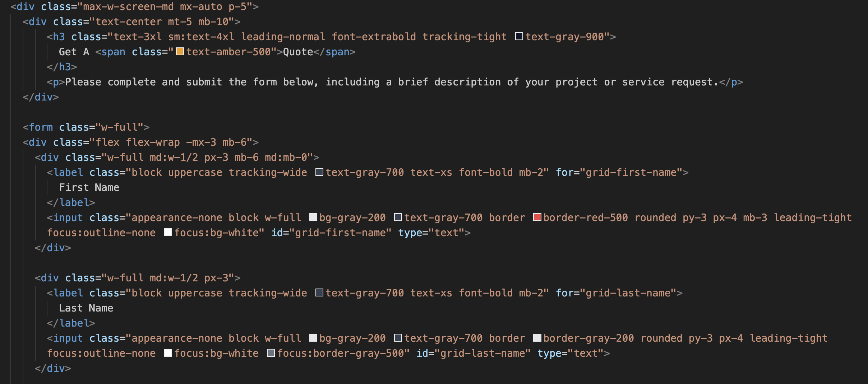Click text-gray-700 swatch in the grid-first-name label line
The height and width of the screenshot is (384, 868).
[x=319, y=172]
